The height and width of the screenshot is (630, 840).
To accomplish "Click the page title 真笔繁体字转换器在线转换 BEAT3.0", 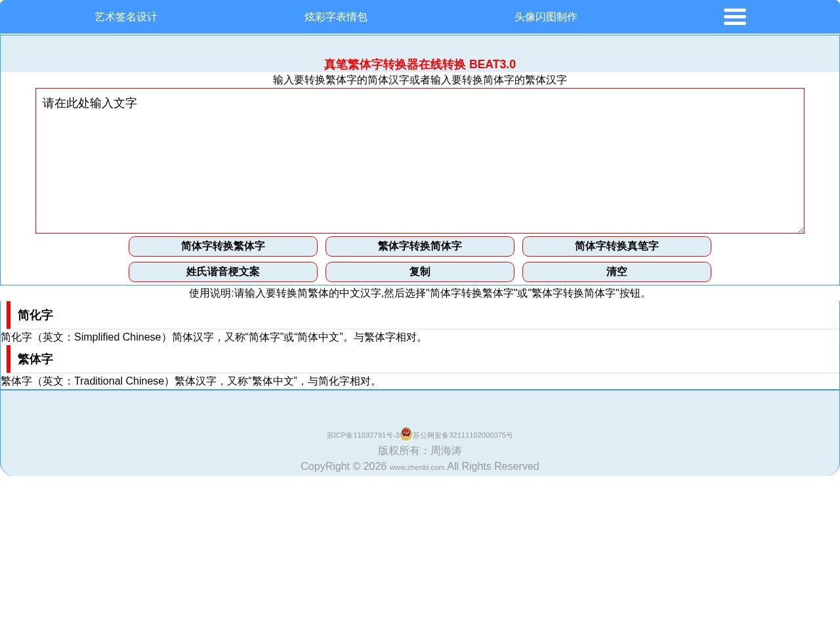I will pyautogui.click(x=419, y=64).
